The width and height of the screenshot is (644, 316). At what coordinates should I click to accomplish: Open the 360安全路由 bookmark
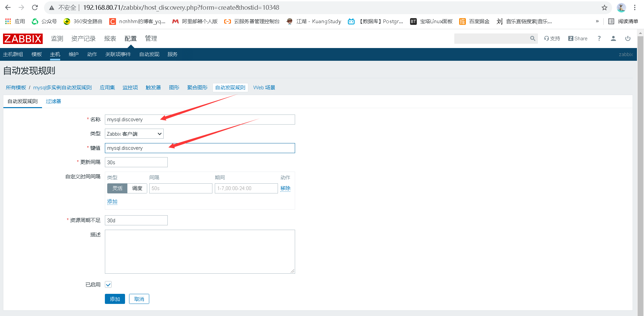point(83,21)
